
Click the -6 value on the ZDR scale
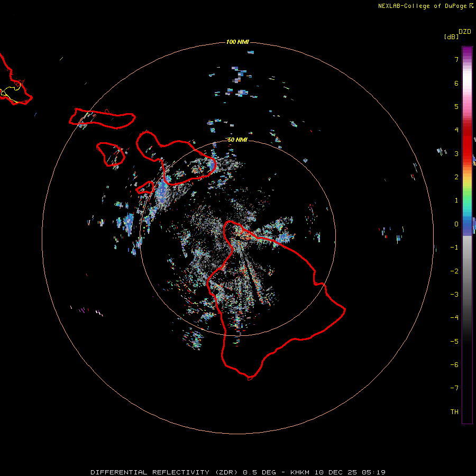(454, 365)
